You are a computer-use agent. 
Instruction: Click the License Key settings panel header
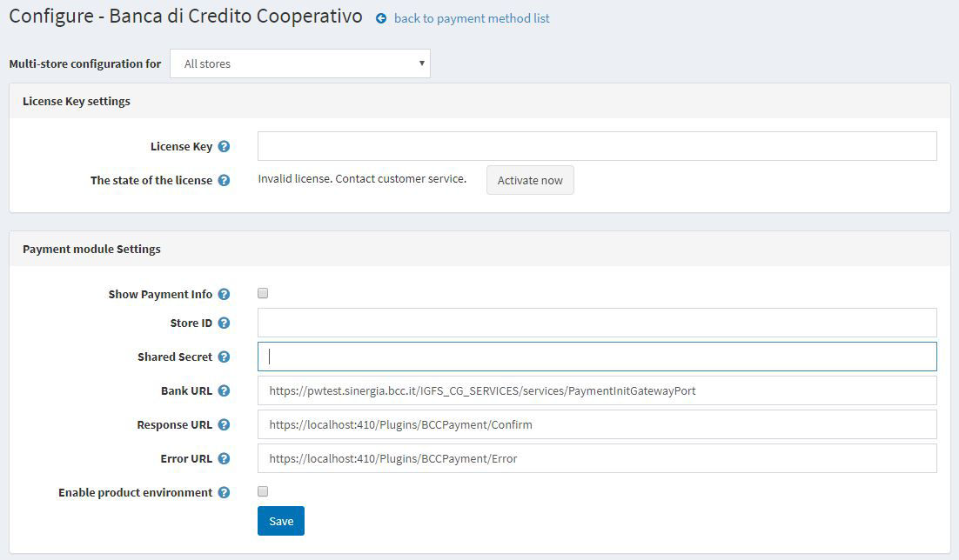point(479,101)
